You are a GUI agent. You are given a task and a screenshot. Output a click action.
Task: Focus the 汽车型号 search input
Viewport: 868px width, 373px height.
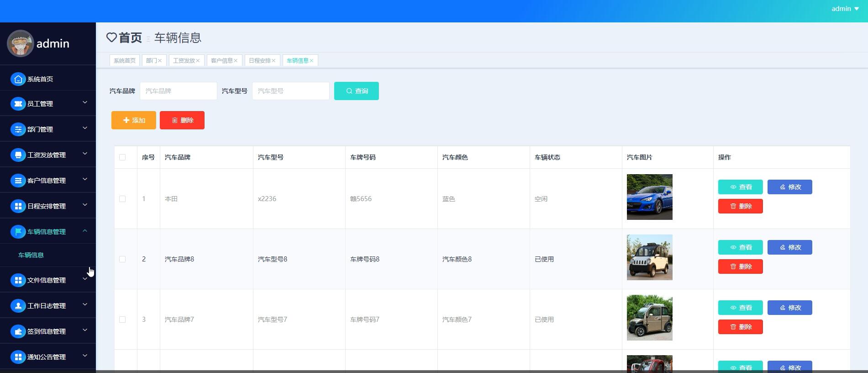(291, 91)
